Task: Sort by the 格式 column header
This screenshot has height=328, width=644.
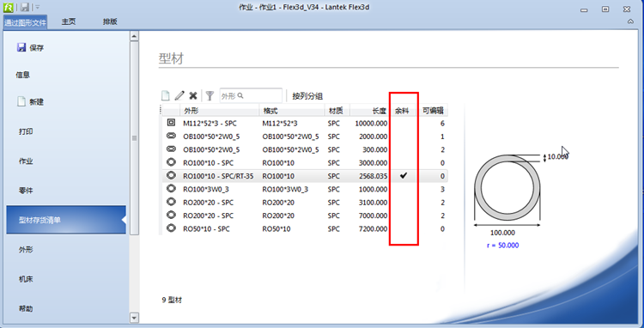Action: coord(292,111)
